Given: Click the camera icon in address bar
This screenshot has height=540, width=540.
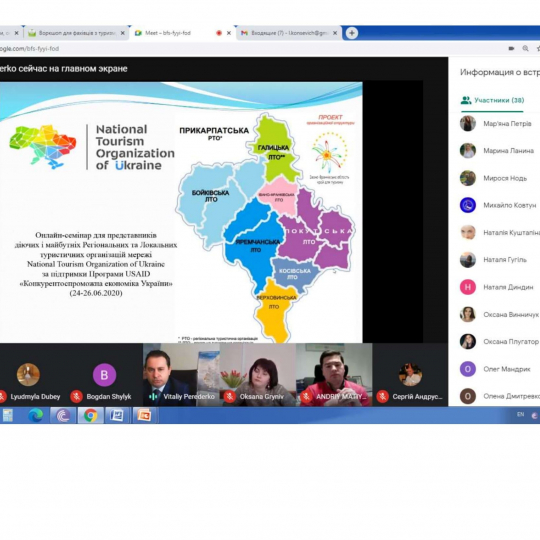Looking at the screenshot, I should pyautogui.click(x=511, y=49).
